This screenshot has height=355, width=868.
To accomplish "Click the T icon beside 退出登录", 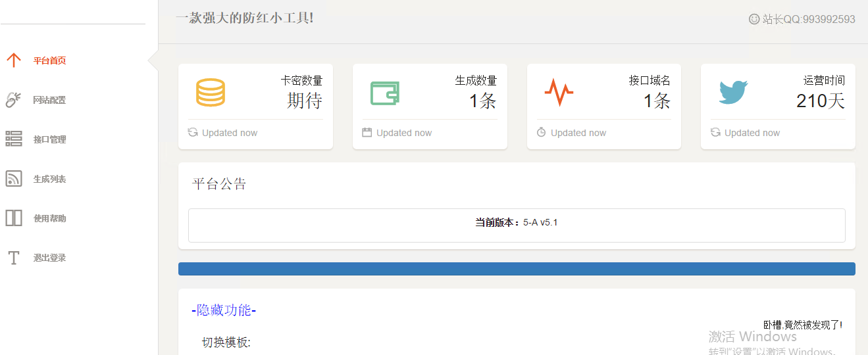I will (14, 258).
